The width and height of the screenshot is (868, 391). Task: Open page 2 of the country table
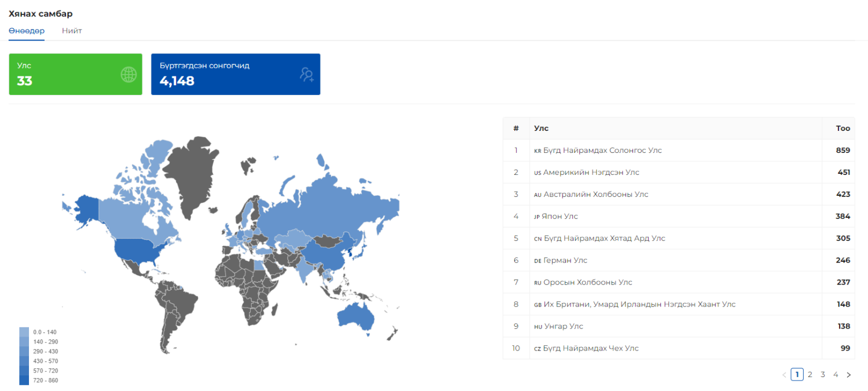point(810,375)
